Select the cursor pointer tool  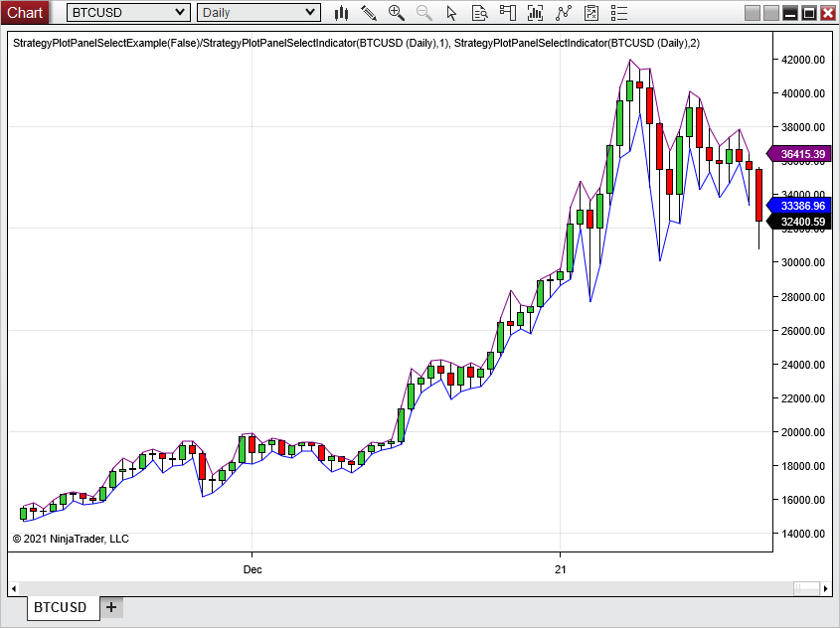451,13
